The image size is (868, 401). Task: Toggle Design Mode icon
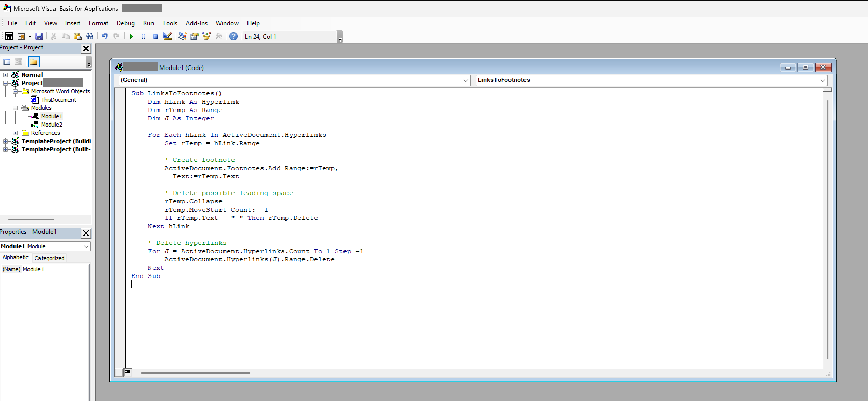click(x=168, y=36)
